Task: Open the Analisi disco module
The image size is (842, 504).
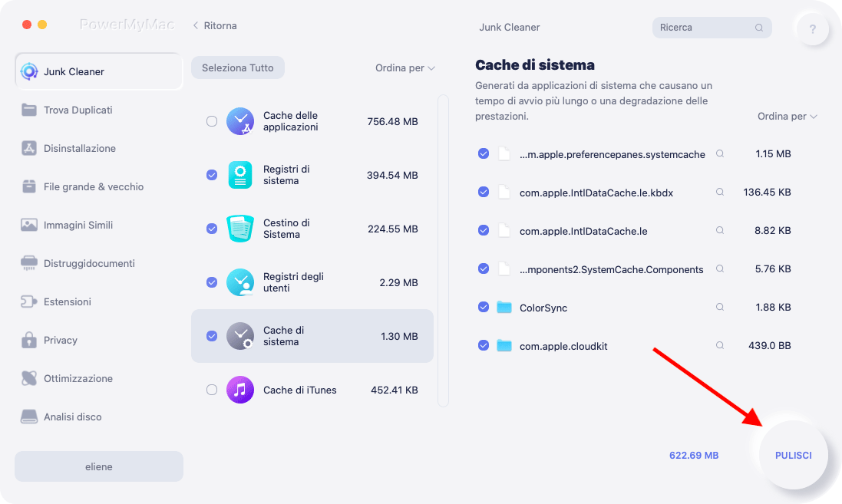Action: tap(99, 417)
